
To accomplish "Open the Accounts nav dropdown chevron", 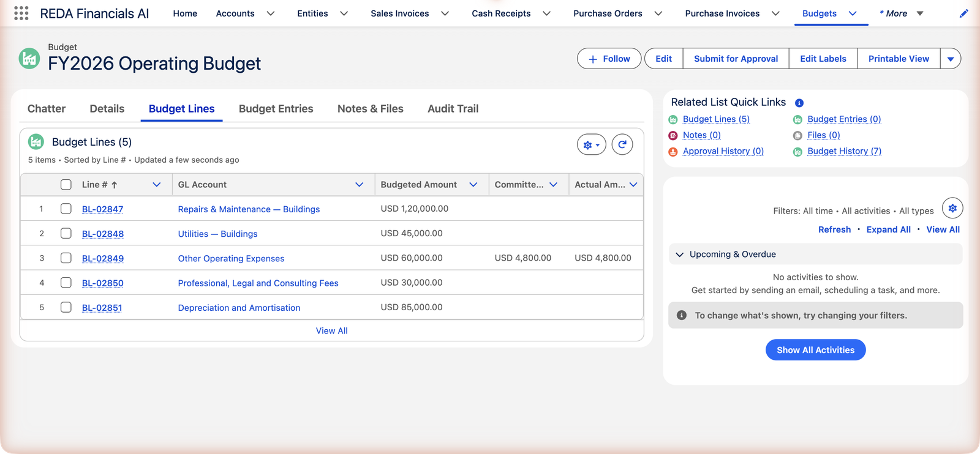I will point(271,13).
